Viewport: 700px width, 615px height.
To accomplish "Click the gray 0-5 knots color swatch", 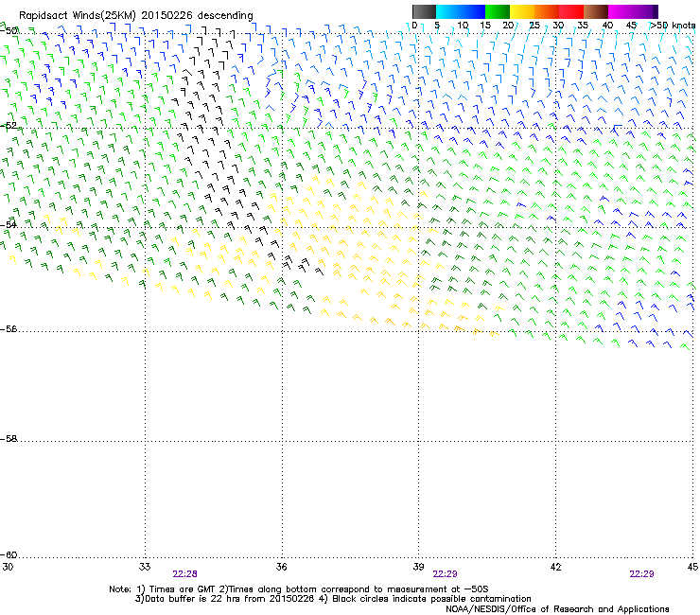I will coord(424,11).
